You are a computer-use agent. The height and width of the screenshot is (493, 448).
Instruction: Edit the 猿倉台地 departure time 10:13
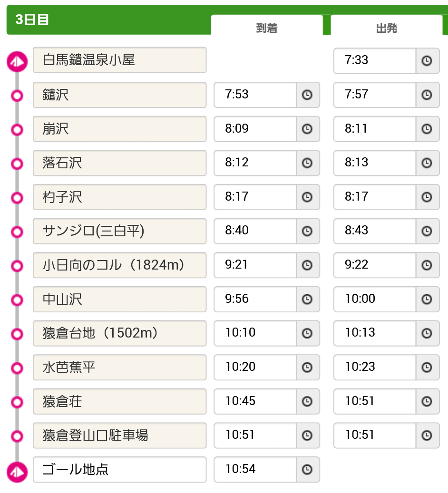[375, 333]
